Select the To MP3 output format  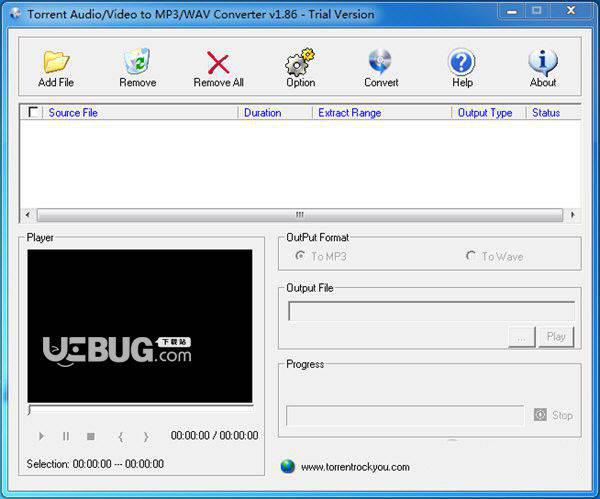(x=321, y=256)
